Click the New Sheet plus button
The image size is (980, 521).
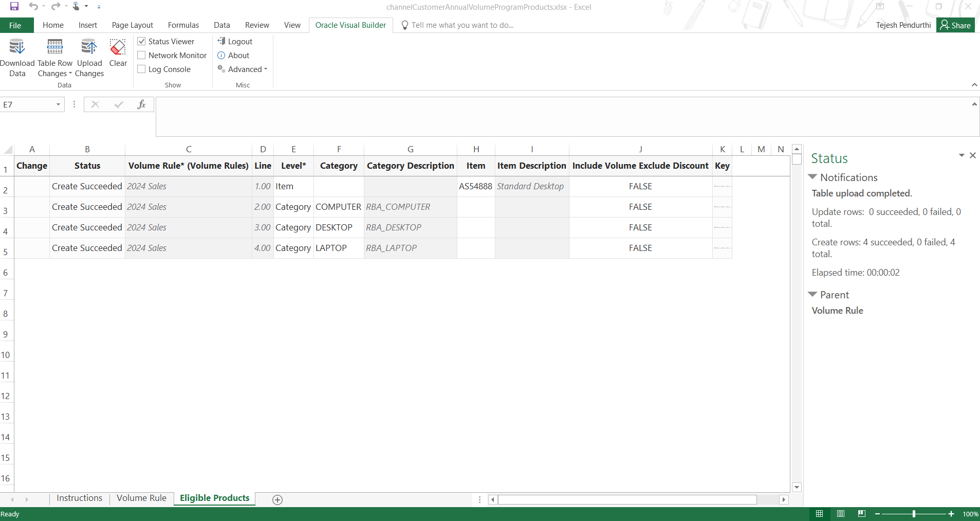tap(276, 499)
